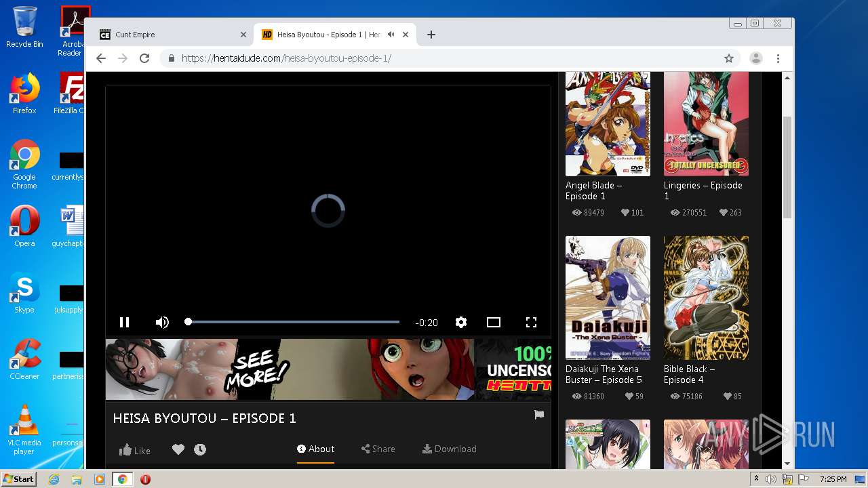
Task: Click the watch later clock icon
Action: (x=200, y=449)
